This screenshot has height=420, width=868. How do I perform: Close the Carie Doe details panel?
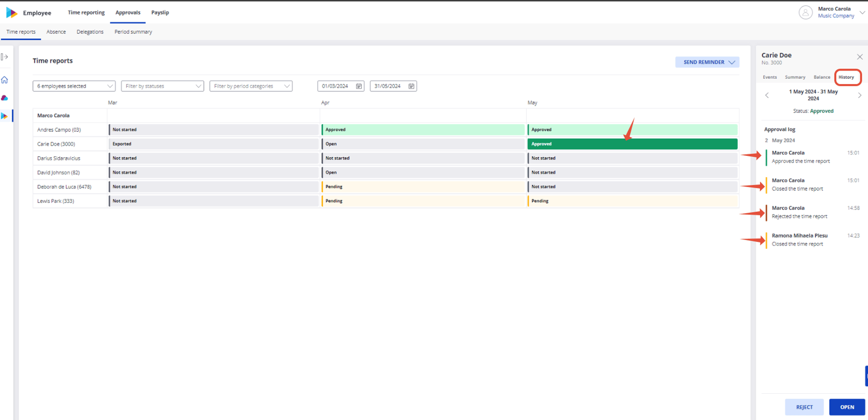[859, 57]
